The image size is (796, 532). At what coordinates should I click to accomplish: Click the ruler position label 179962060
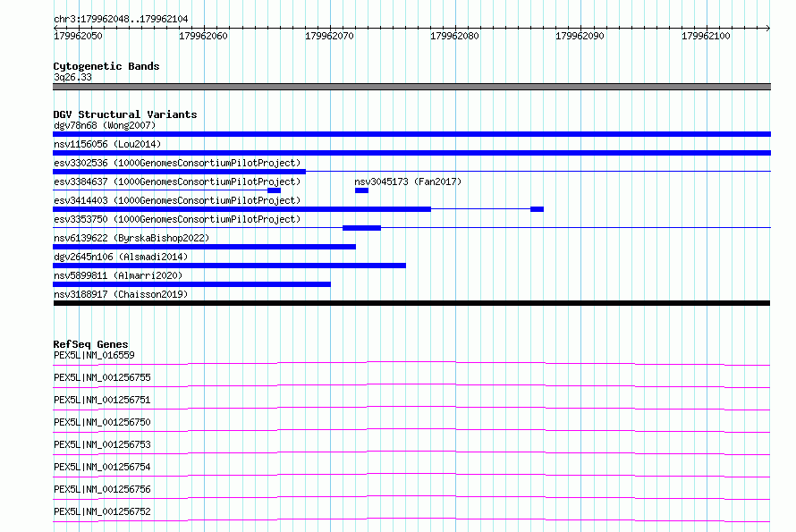pyautogui.click(x=203, y=36)
